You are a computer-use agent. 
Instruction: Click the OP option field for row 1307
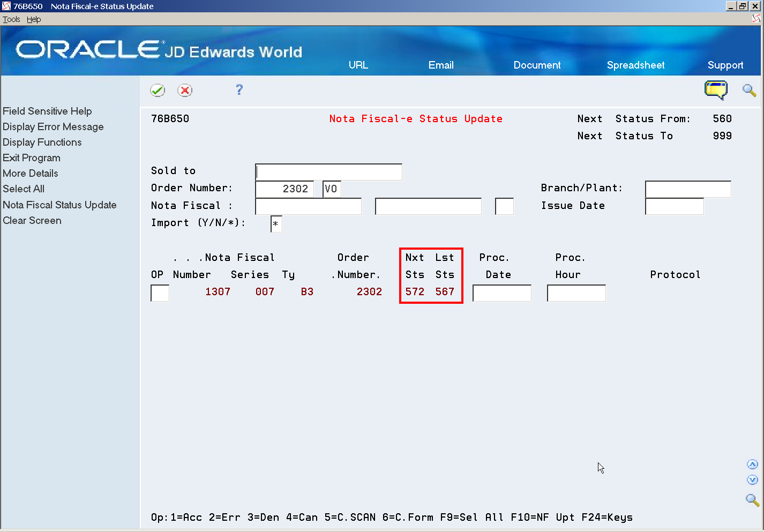160,293
